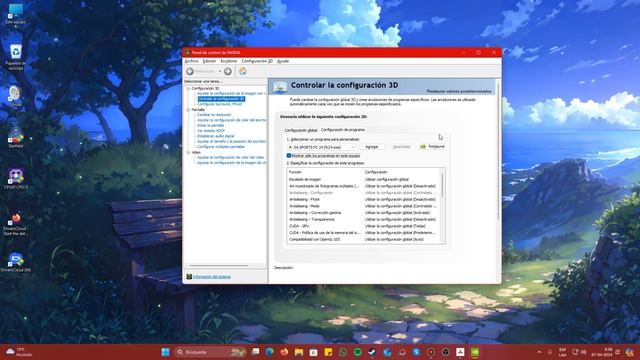Viewport: 640px width, 360px height.
Task: Select the 'Antialiasing - FXAA' setting row
Action: click(363, 200)
